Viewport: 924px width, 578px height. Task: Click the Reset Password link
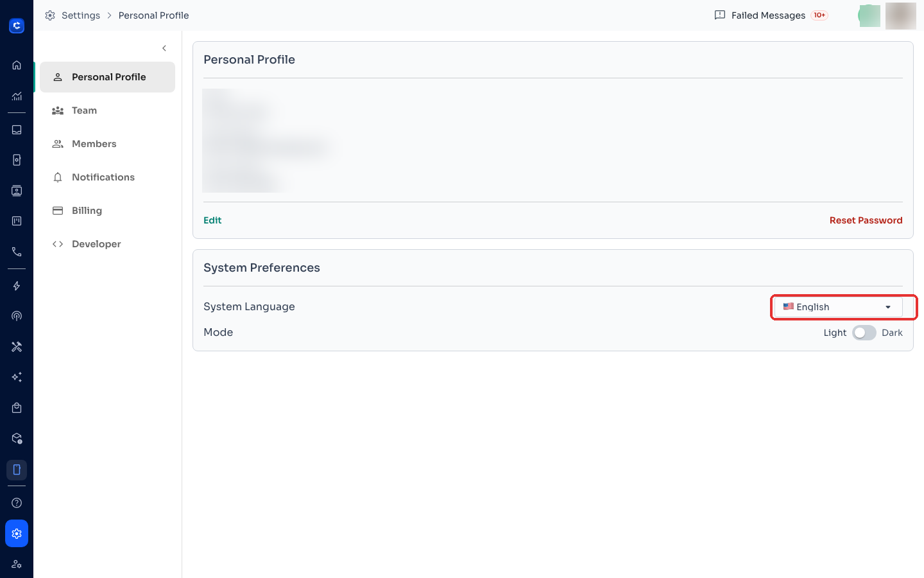(x=866, y=220)
